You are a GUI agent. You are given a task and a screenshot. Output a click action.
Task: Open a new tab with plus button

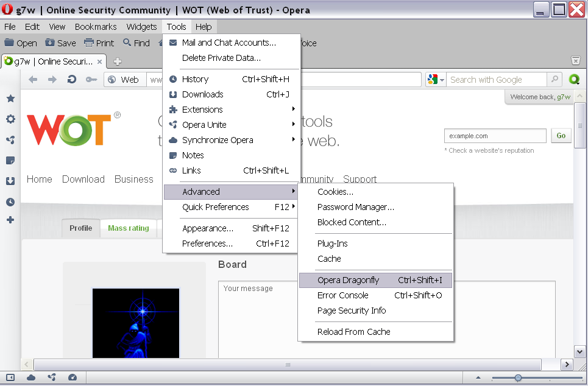coord(118,61)
